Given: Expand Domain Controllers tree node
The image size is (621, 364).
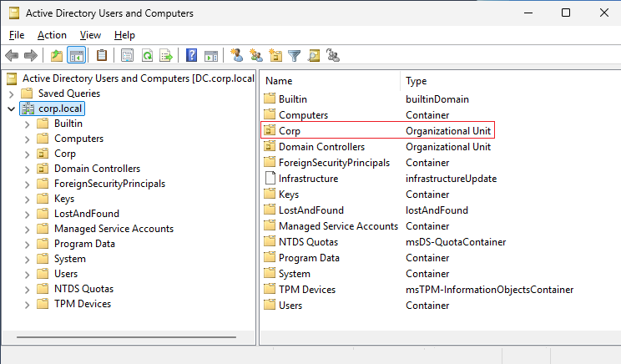Looking at the screenshot, I should coord(27,169).
